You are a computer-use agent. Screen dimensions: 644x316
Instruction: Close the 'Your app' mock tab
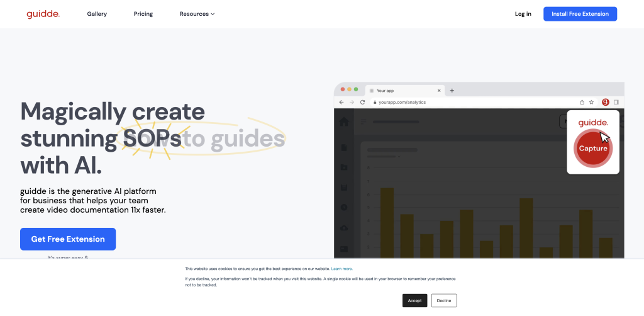coord(439,91)
